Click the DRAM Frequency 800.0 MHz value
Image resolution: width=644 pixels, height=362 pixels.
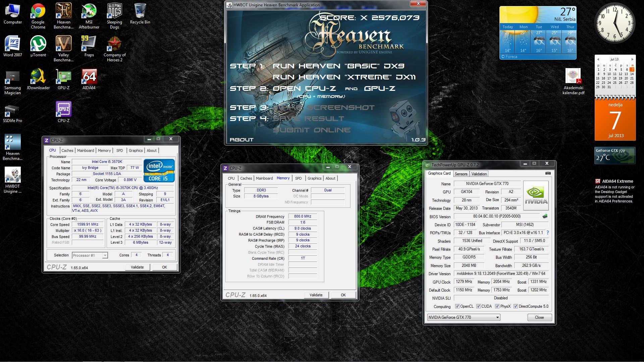pyautogui.click(x=303, y=217)
